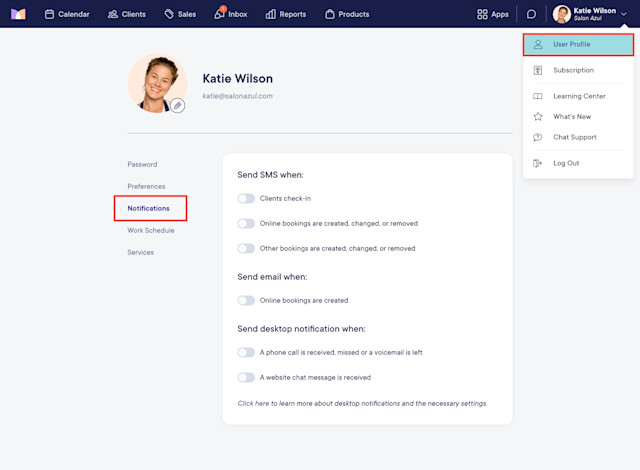Open the Password settings tab
Image resolution: width=640 pixels, height=470 pixels.
tap(142, 164)
